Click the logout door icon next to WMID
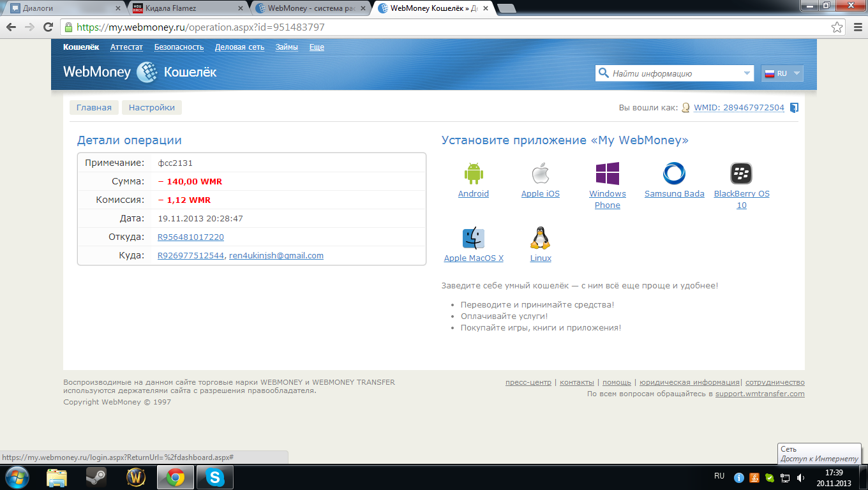Image resolution: width=868 pixels, height=490 pixels. point(794,108)
